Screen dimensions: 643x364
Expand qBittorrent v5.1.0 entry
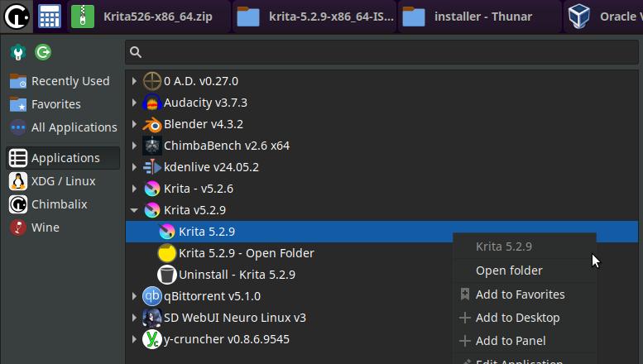pyautogui.click(x=134, y=296)
